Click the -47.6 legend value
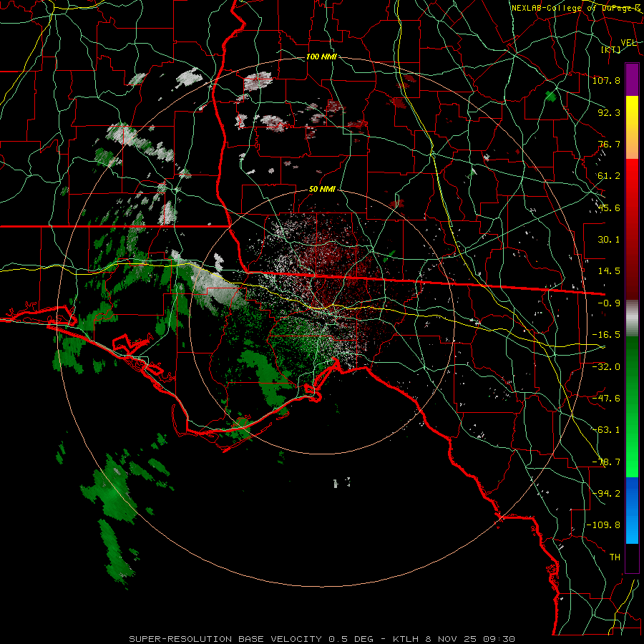 point(606,399)
